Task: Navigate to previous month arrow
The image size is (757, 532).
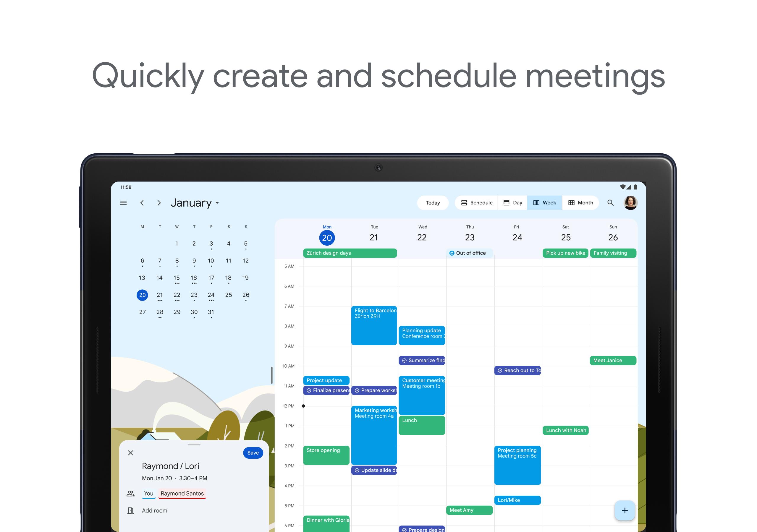Action: (143, 203)
